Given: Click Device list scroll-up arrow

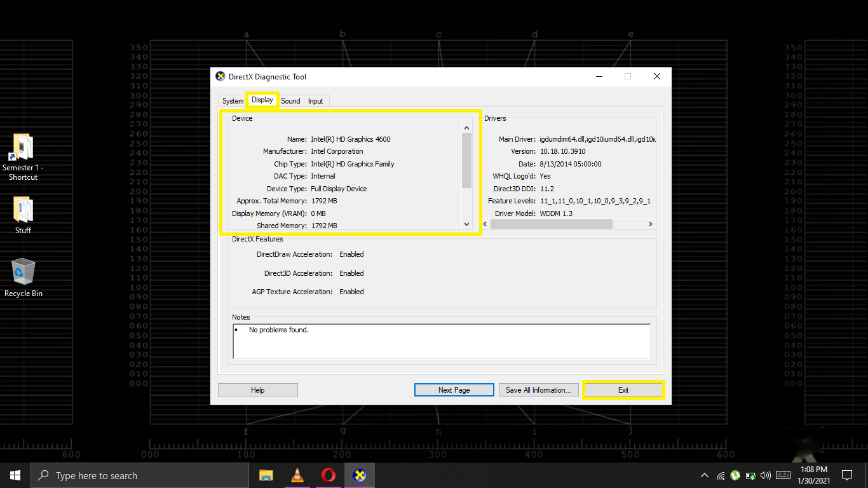Looking at the screenshot, I should point(467,128).
